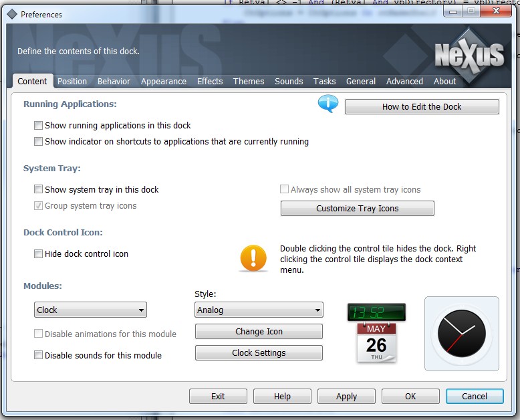Click the Modules heading

point(43,286)
